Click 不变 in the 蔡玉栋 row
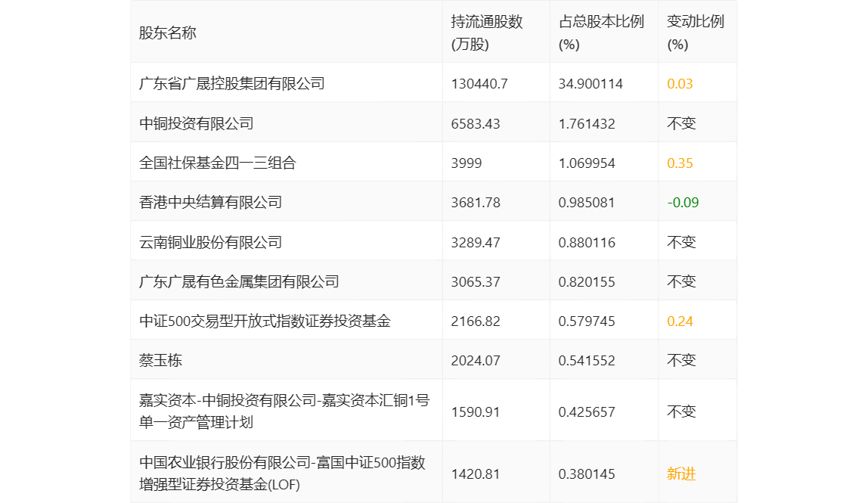Viewport: 868px width, 503px height. coord(681,361)
